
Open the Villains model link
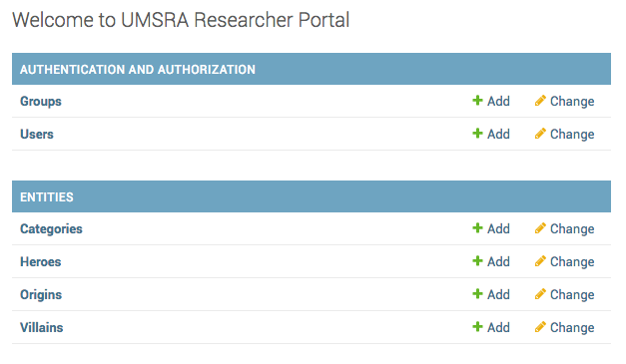tap(42, 328)
